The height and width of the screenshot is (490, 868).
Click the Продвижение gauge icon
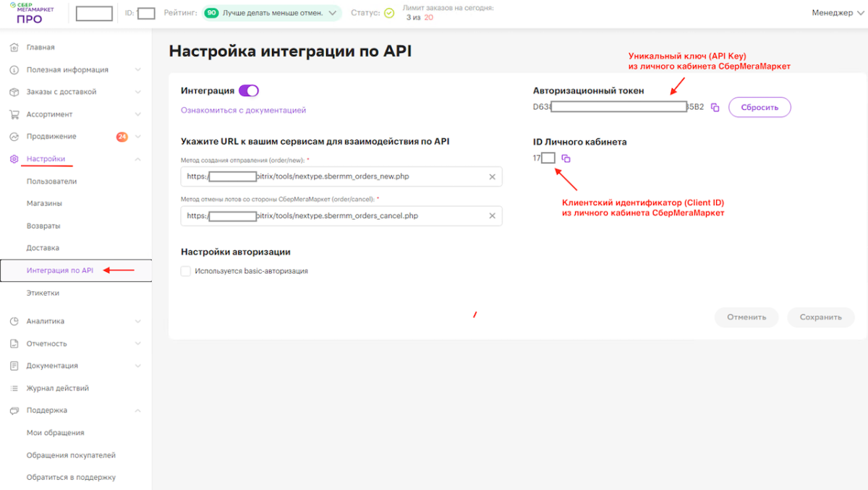coord(13,137)
